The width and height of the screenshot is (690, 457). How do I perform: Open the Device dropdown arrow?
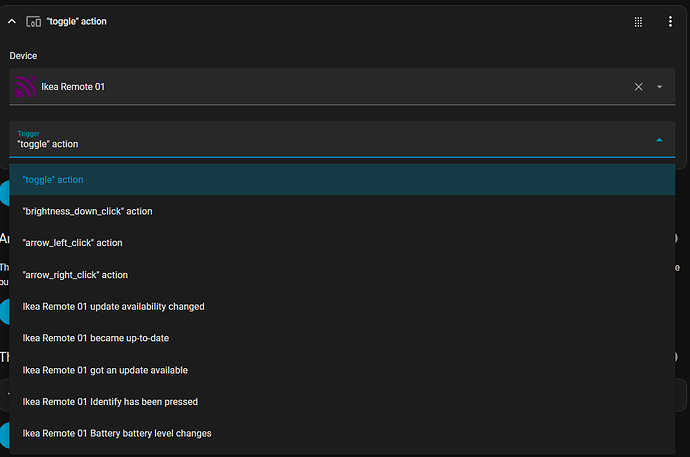click(659, 87)
